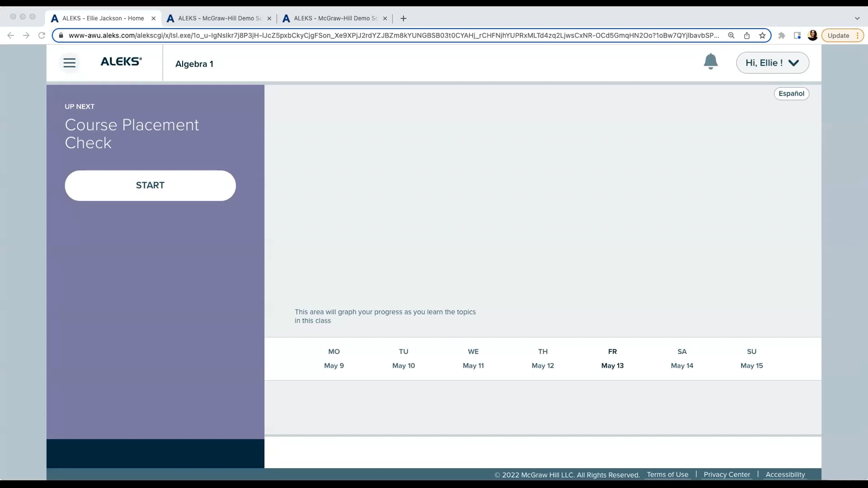The width and height of the screenshot is (868, 488).
Task: Switch language to Español
Action: pos(791,94)
